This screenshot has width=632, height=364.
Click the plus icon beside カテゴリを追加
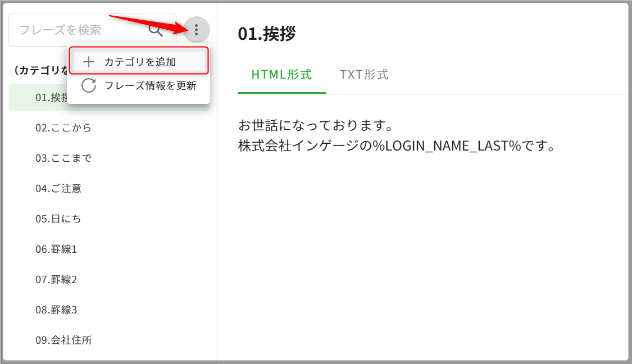pos(89,62)
